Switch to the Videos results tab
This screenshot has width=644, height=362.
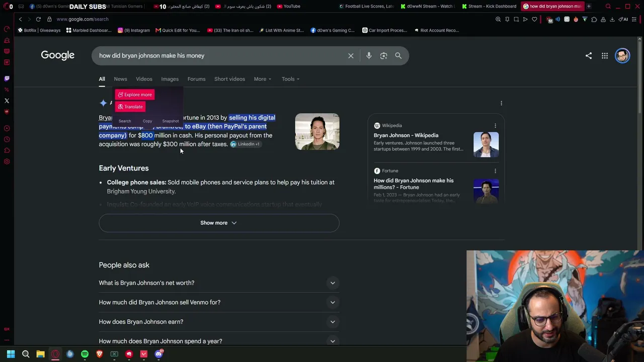coord(144,79)
